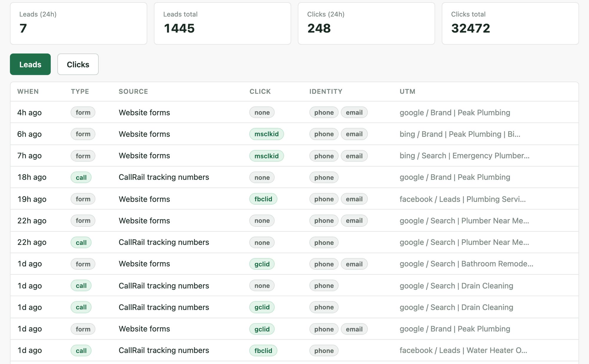589x364 pixels.
Task: Click the SOURCE column header
Action: [133, 92]
